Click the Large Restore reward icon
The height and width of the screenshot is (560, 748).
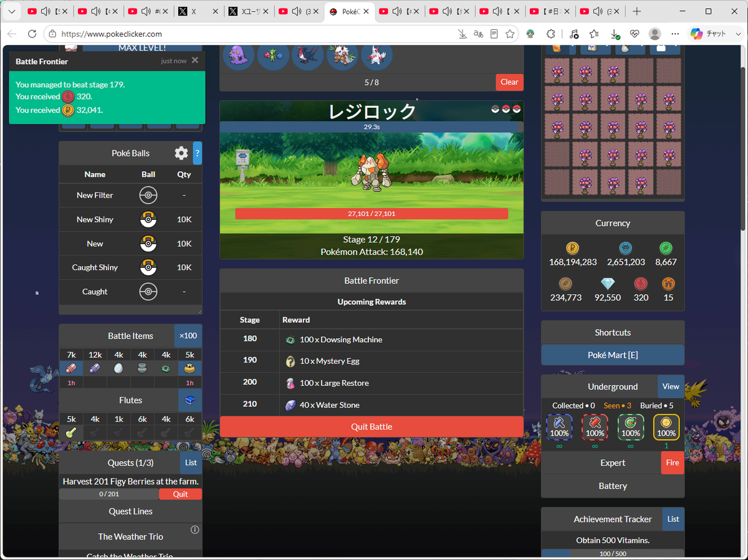point(290,383)
